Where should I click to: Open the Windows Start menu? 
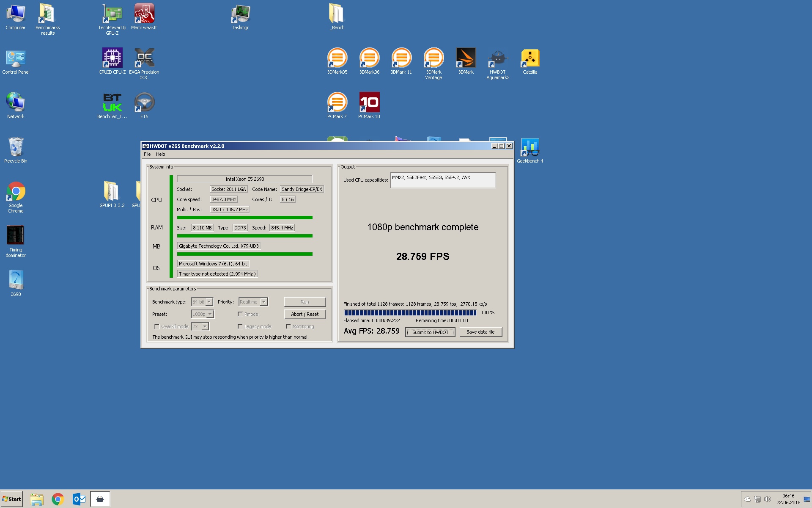(12, 499)
